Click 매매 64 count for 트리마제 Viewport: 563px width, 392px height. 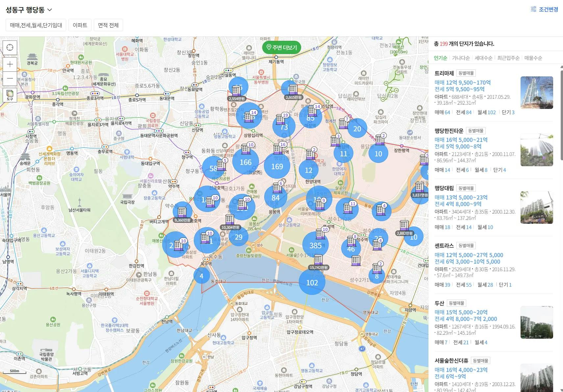[x=442, y=112]
